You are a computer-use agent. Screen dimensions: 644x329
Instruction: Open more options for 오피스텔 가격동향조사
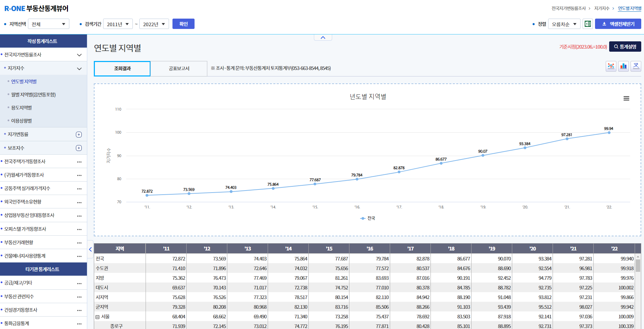coord(79,229)
